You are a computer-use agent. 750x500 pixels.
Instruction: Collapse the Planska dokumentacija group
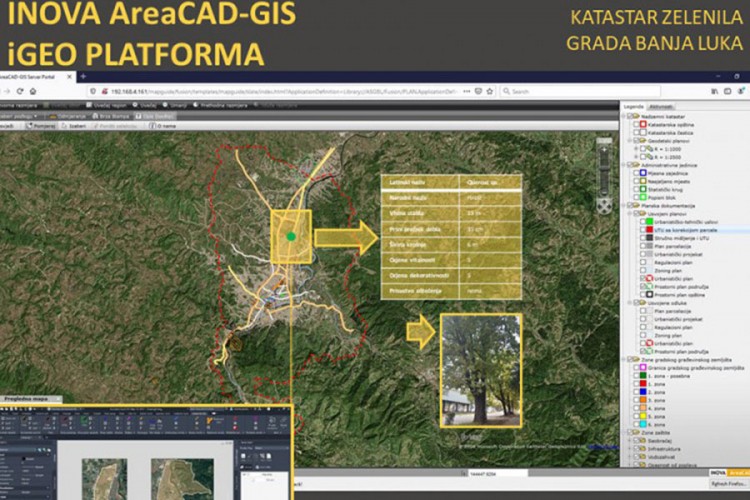pos(623,206)
